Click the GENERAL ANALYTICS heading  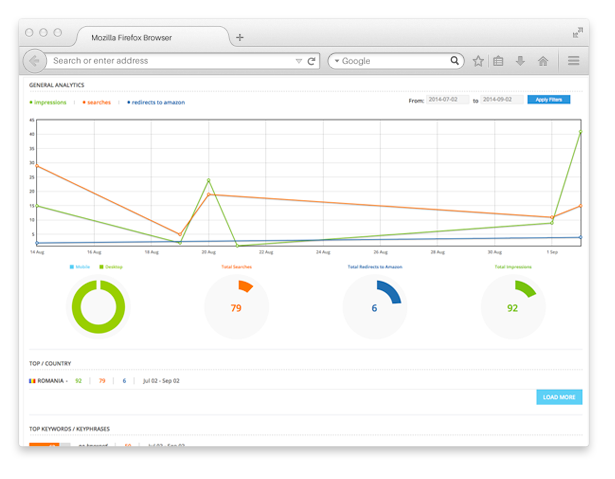coord(56,85)
